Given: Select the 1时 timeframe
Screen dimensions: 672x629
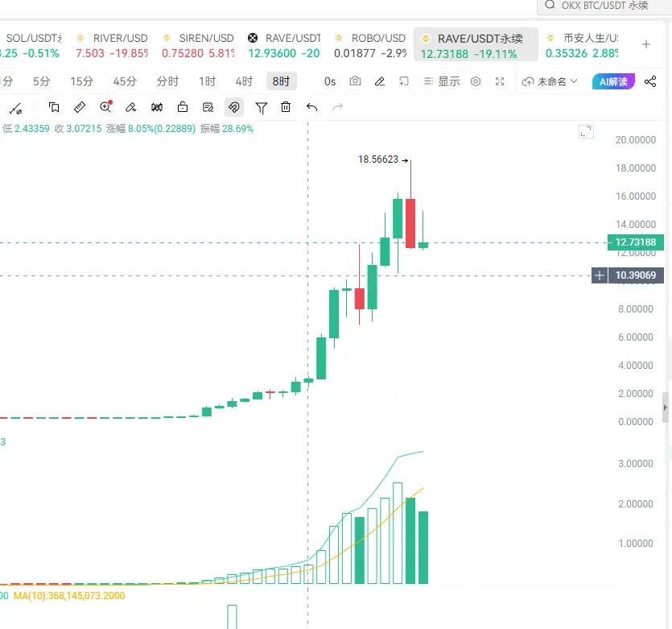Looking at the screenshot, I should pos(207,81).
